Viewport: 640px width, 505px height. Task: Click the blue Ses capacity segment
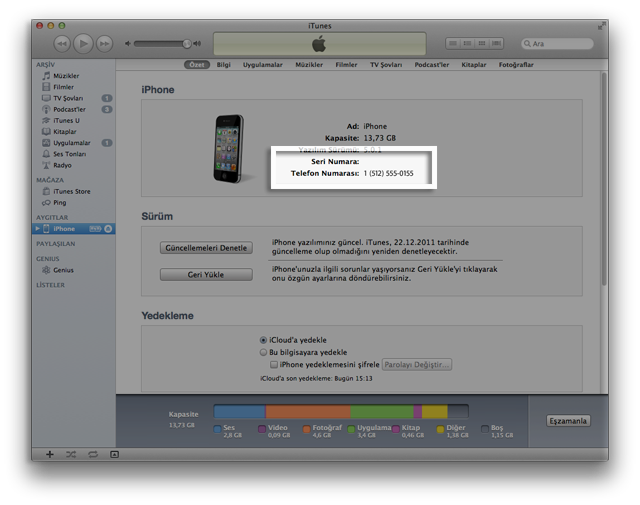click(x=240, y=412)
